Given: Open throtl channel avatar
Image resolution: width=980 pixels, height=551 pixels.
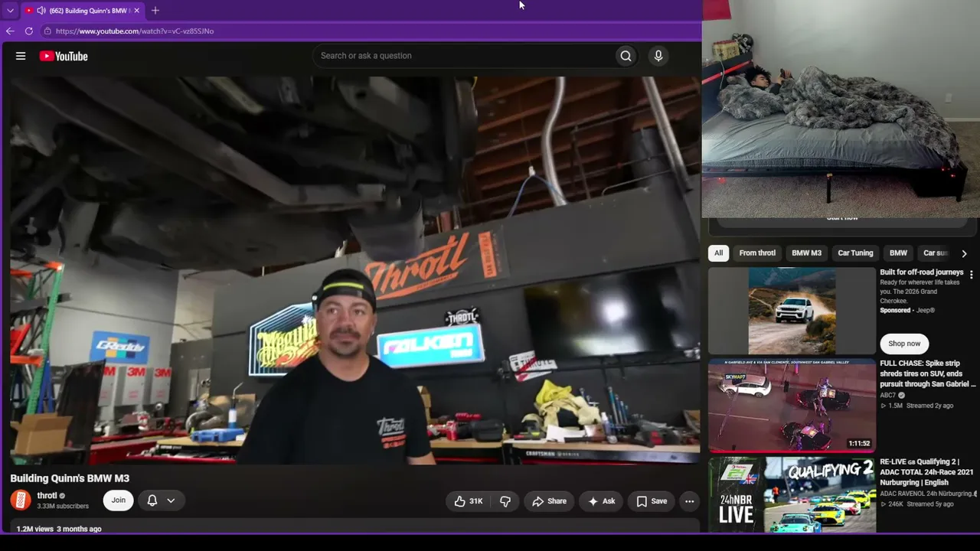Looking at the screenshot, I should pos(21,500).
